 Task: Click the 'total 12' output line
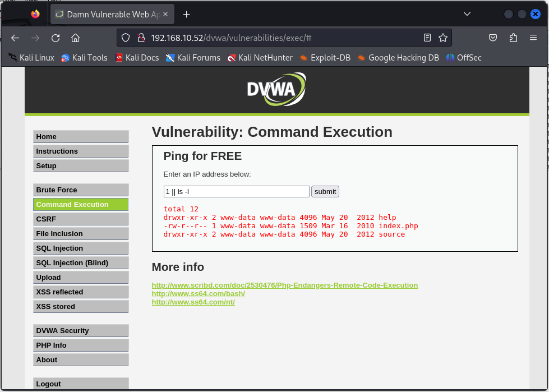[x=181, y=209]
